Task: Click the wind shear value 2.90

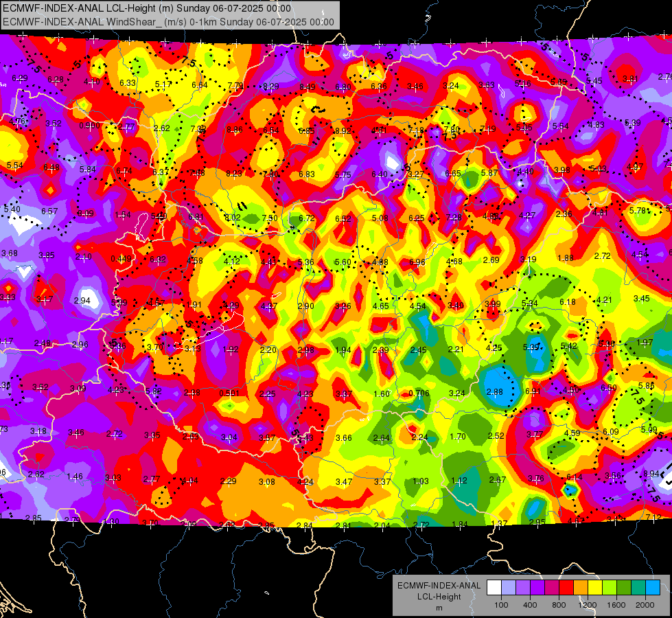Action: click(306, 306)
